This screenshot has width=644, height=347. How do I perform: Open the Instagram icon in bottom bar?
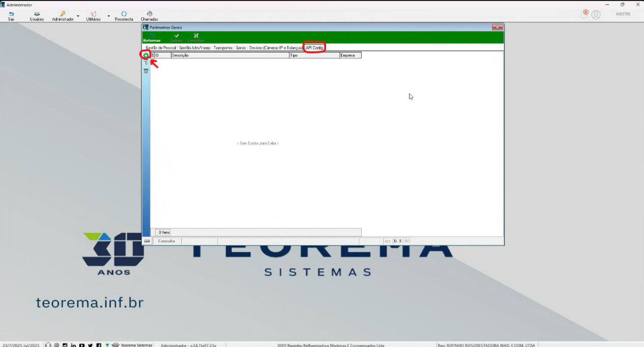tap(65, 345)
